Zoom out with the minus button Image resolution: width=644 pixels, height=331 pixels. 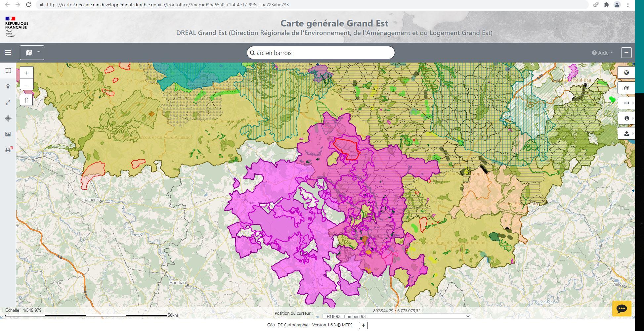[27, 85]
